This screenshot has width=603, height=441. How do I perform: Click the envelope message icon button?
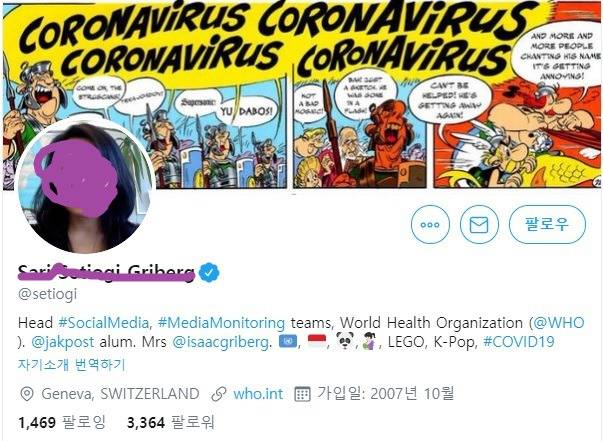click(479, 225)
